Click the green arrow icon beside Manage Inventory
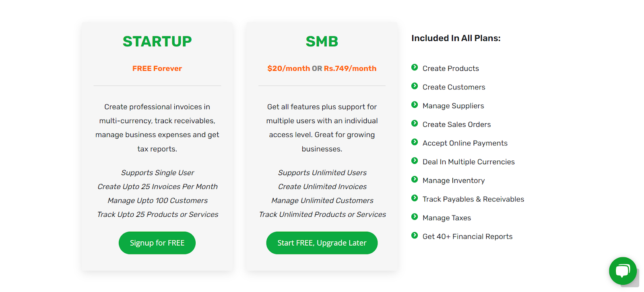Viewport: 644px width, 292px height. 414,180
